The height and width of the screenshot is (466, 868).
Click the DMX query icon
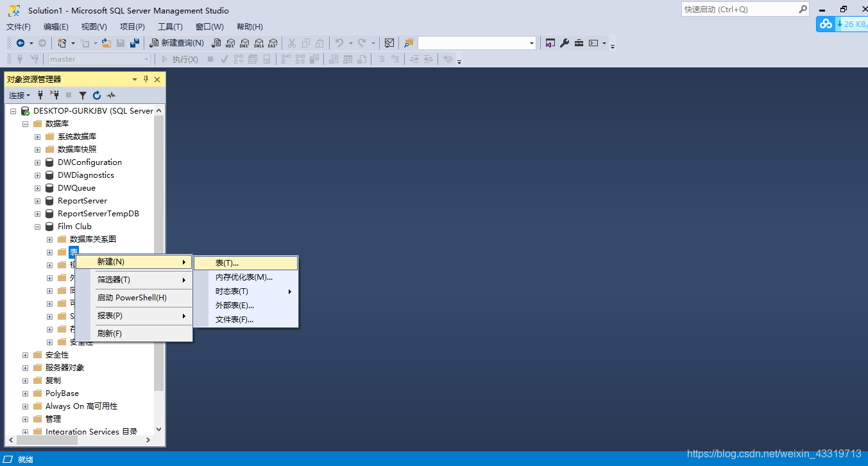pos(244,43)
